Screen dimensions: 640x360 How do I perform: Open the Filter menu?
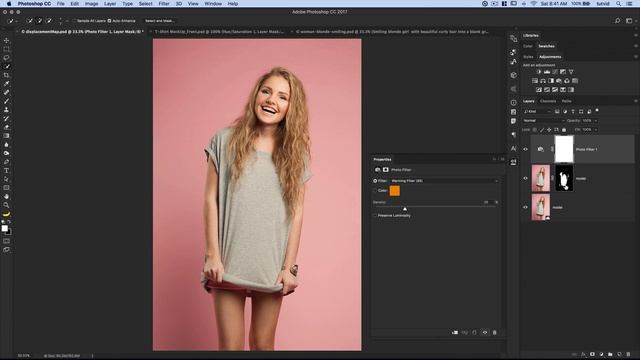click(164, 4)
